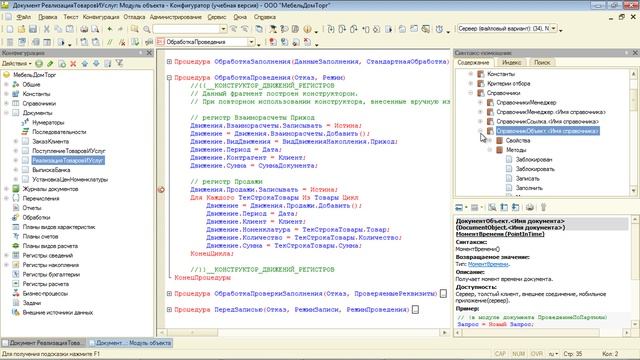Open the search text combo dropdown arrow
This screenshot has height=360, width=640.
223,29
